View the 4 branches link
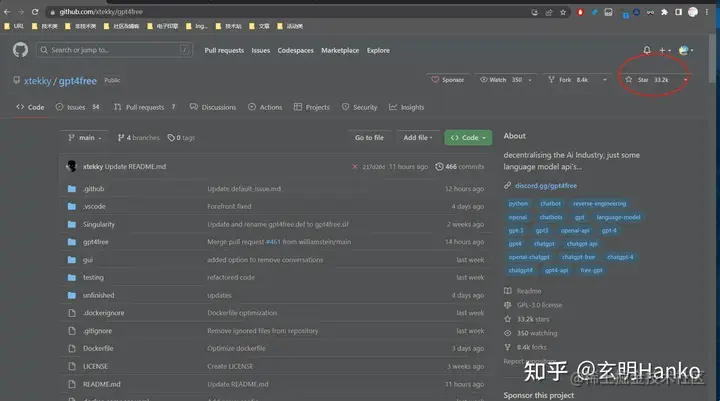This screenshot has height=401, width=720. point(138,138)
